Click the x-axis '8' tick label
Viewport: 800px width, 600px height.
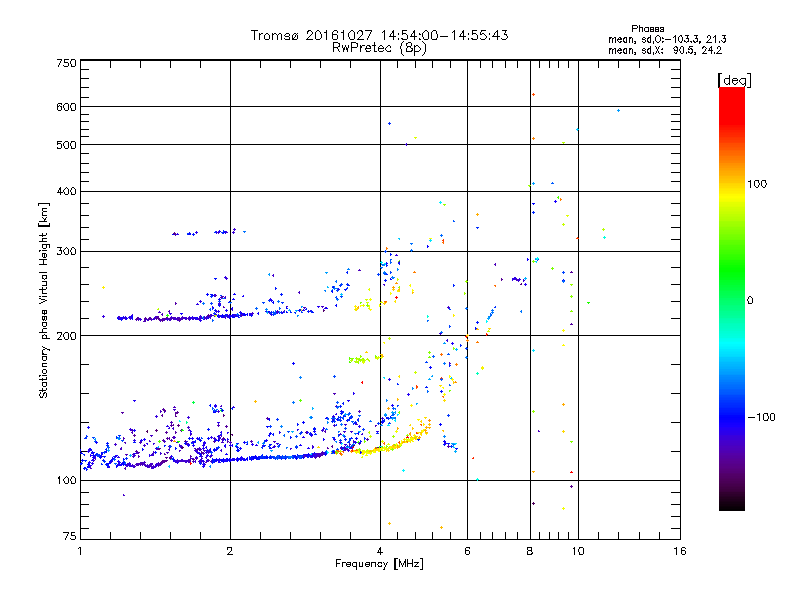pos(530,551)
